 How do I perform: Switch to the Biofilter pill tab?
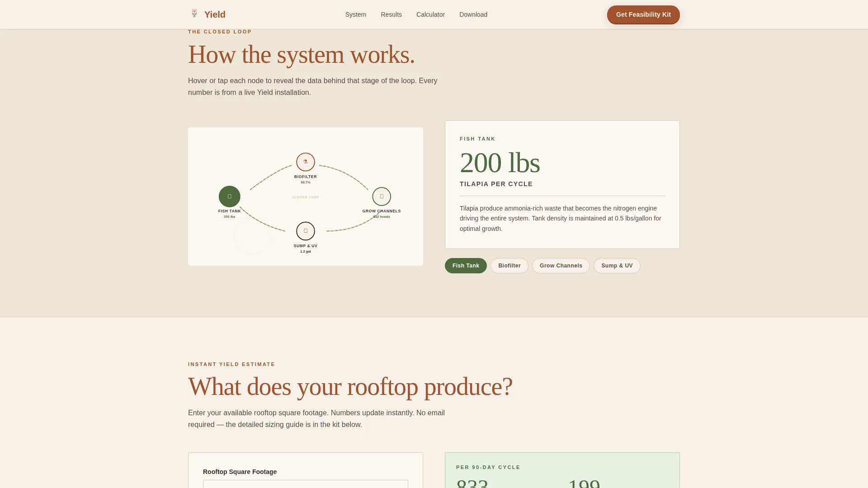[x=509, y=266]
